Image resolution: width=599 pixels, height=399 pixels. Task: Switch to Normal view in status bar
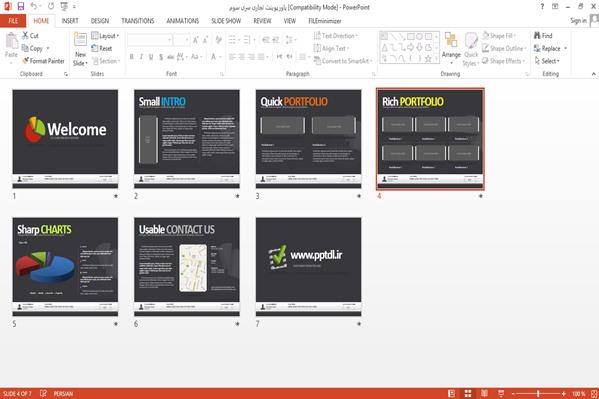pos(452,394)
